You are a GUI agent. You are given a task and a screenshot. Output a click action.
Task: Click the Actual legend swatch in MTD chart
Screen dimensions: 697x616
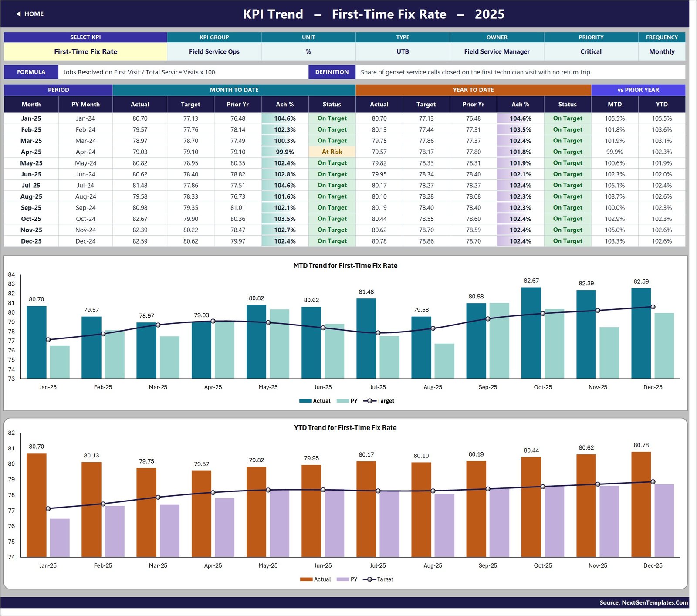[305, 401]
